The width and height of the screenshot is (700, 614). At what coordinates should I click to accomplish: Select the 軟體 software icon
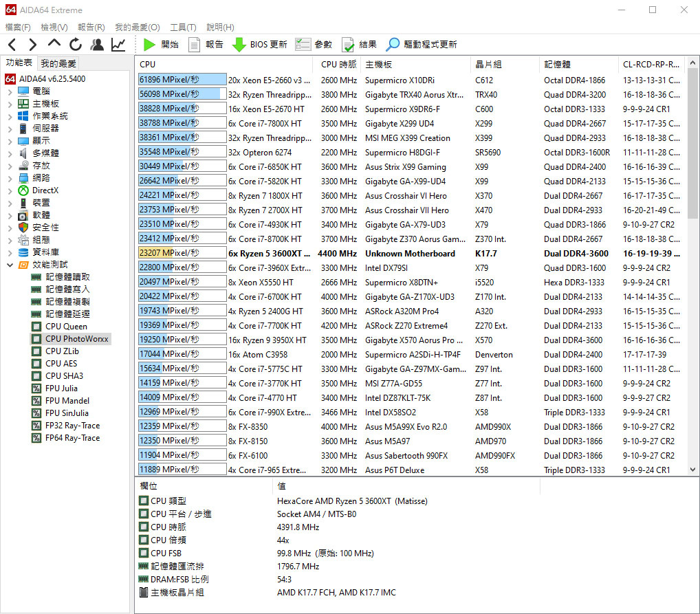point(23,215)
